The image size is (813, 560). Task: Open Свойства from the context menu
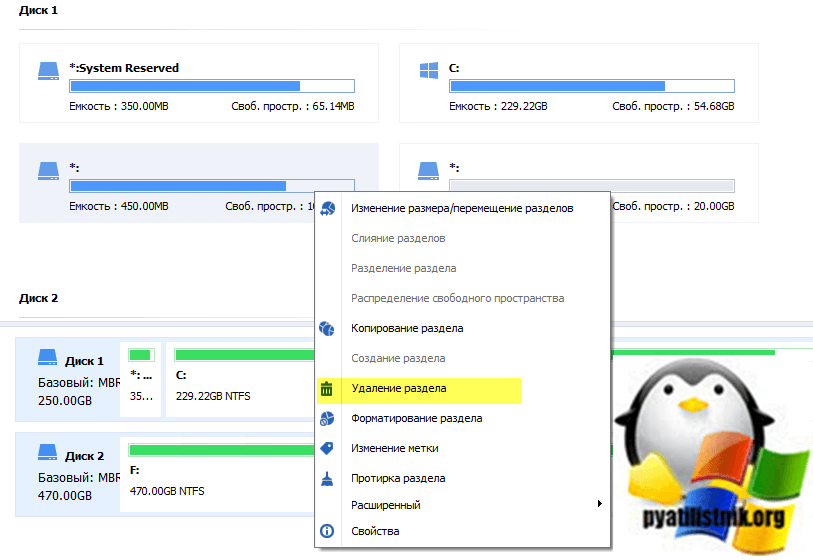[x=375, y=531]
